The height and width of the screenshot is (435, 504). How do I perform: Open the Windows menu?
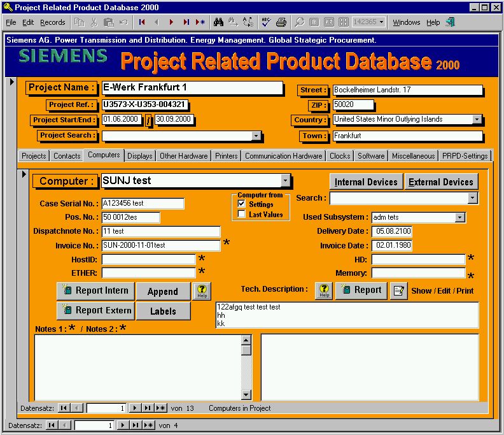click(x=406, y=22)
